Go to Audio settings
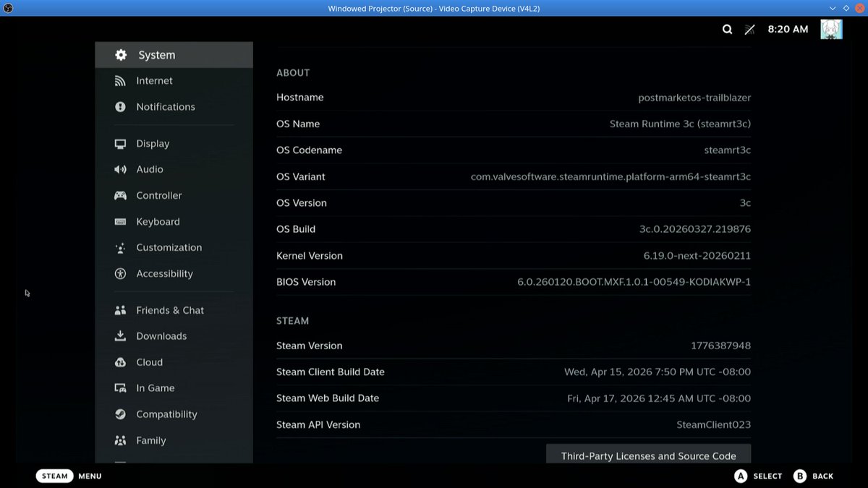 pyautogui.click(x=174, y=169)
